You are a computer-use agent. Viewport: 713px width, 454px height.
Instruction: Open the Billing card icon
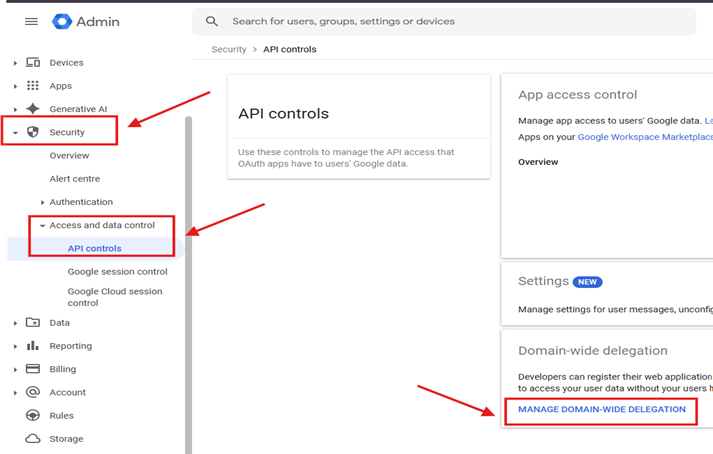(33, 369)
